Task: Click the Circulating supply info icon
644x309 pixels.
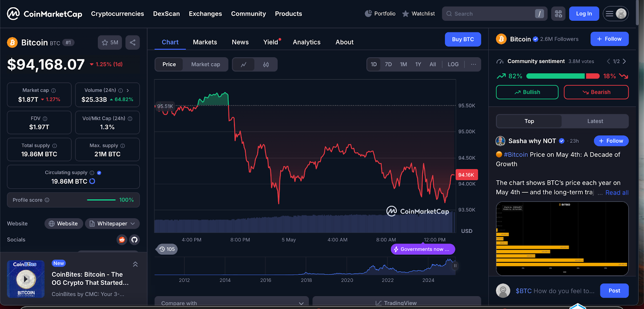Action: (x=92, y=173)
